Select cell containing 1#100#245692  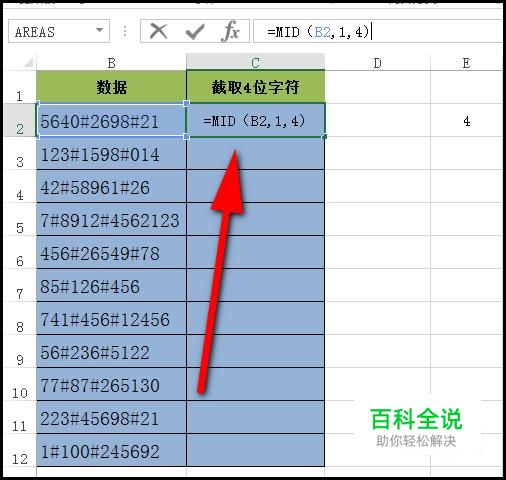pyautogui.click(x=111, y=450)
